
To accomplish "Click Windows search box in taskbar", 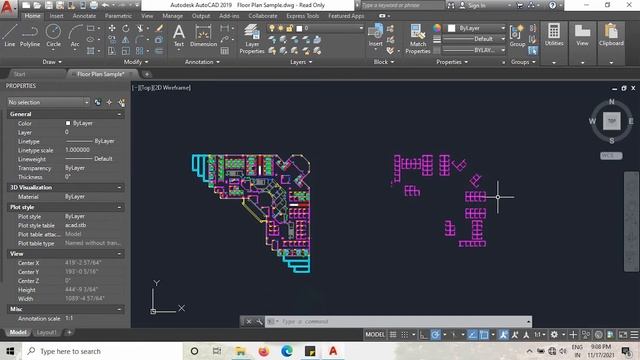I will click(102, 351).
